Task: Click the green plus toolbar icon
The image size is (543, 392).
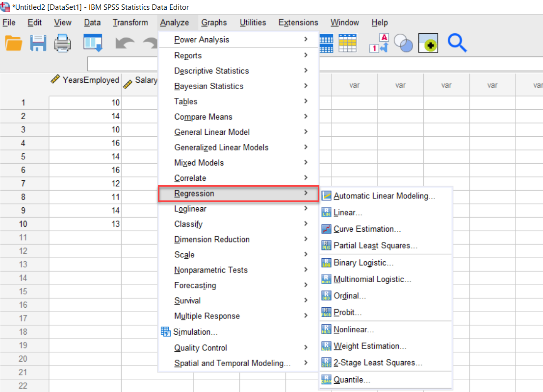Action: [428, 43]
